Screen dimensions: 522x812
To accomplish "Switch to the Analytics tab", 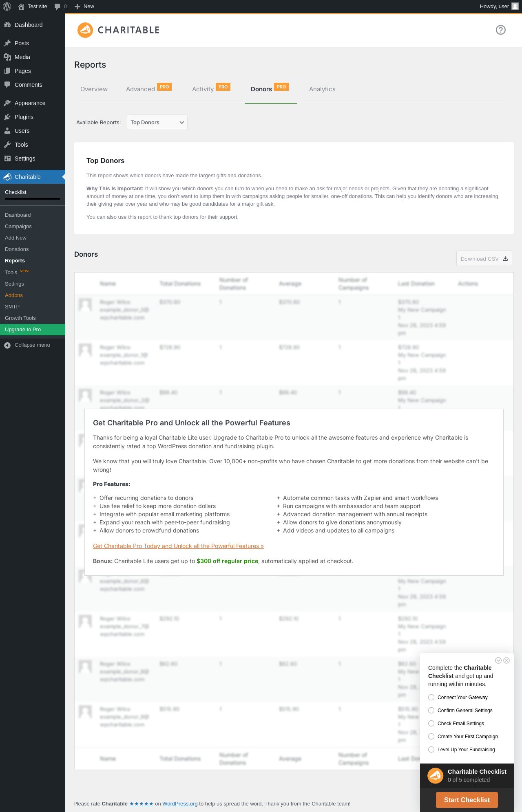I will 322,89.
